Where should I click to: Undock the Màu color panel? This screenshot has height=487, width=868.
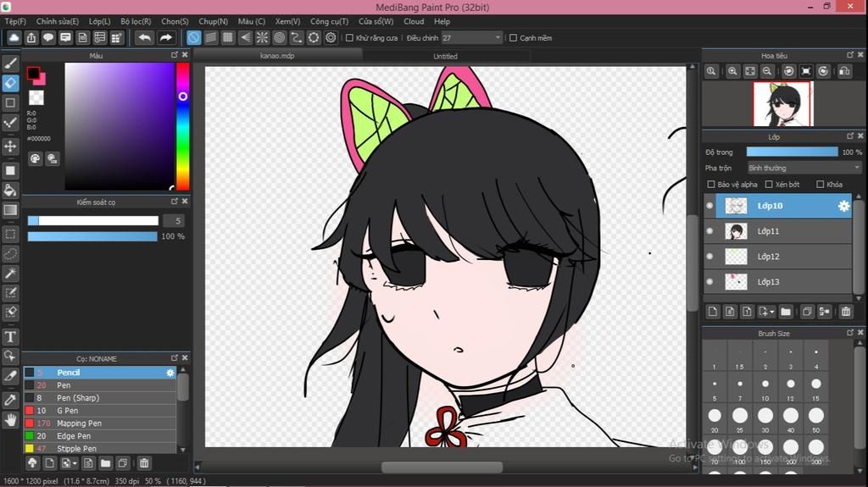pos(175,55)
